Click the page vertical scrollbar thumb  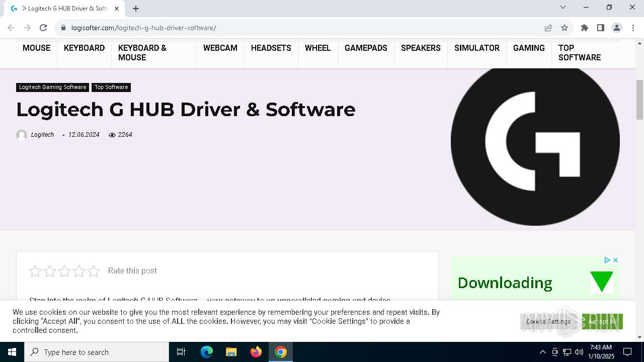click(x=640, y=100)
